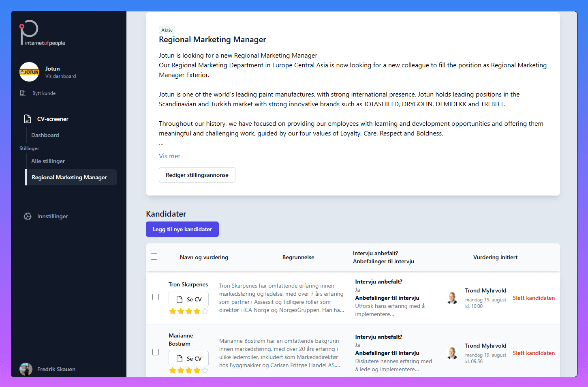This screenshot has height=387, width=588.
Task: Delete candidate Marianne Bostrøm via Slett kandidaten
Action: point(534,353)
